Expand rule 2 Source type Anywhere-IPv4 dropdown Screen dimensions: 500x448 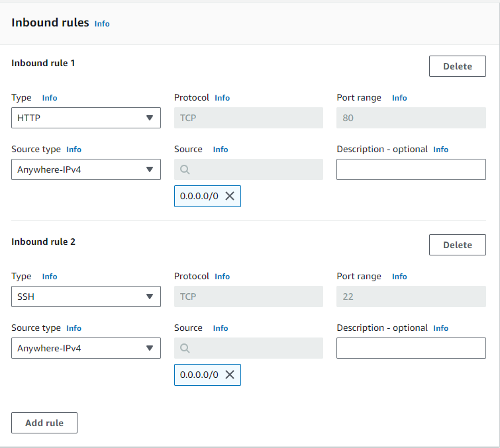coord(86,348)
